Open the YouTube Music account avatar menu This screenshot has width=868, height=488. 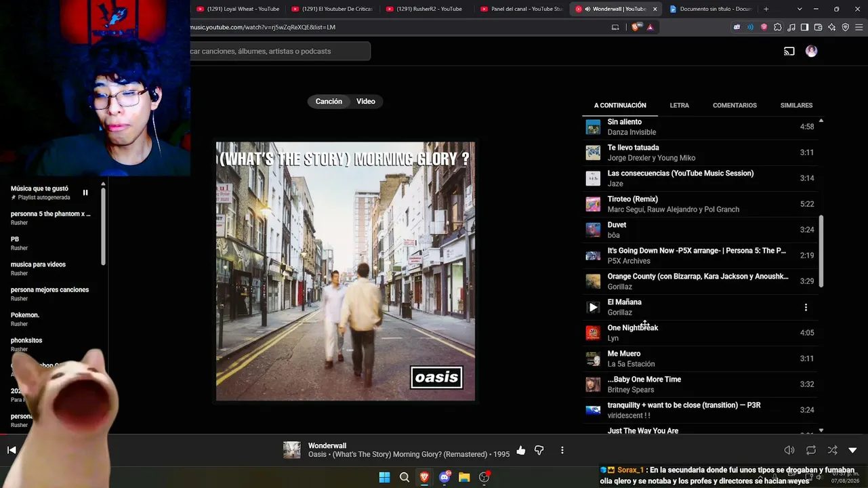(x=811, y=51)
